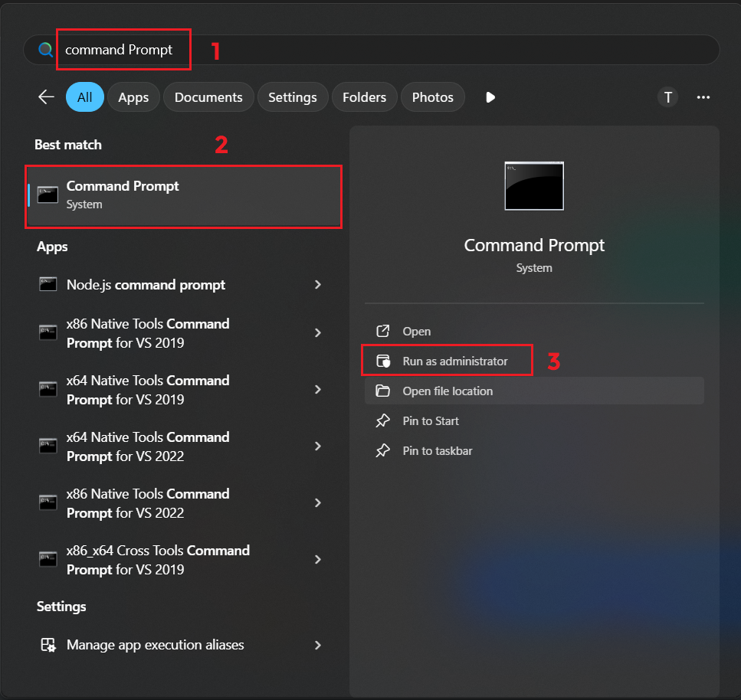The image size is (741, 700).
Task: Click the back arrow icon
Action: coord(46,97)
